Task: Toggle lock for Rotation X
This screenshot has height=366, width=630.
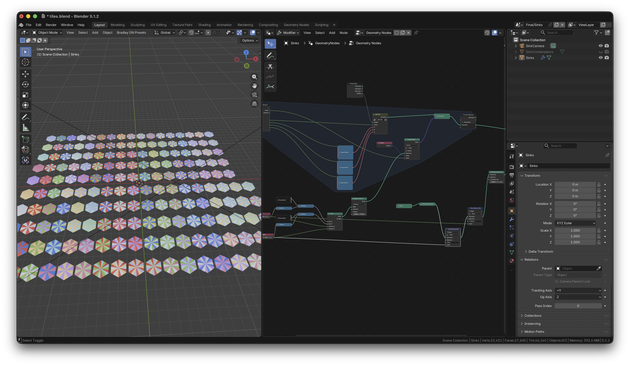Action: coord(599,204)
